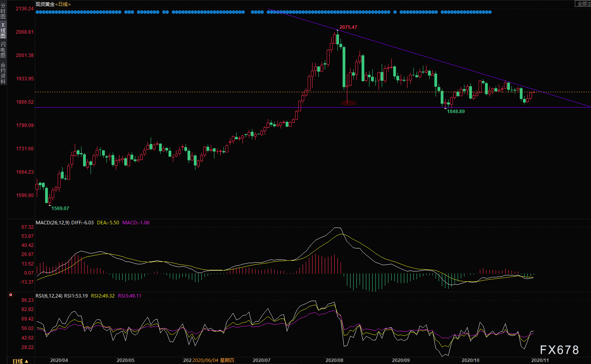Click the -13.37 MACD axis value
The image size is (591, 364).
27,282
